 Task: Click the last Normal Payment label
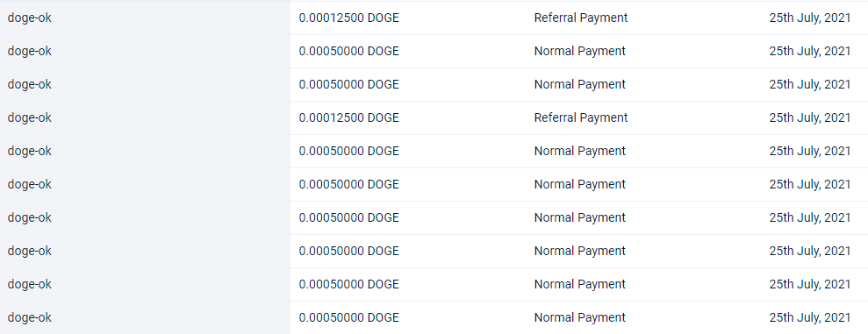[579, 317]
